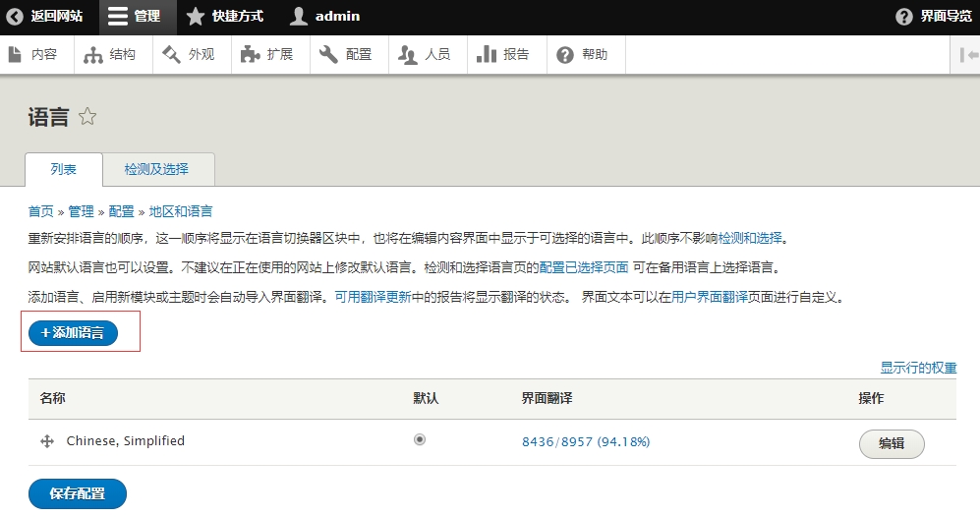Open the 8436/8957 translation status link
Viewport: 980px width, 517px height.
585,442
